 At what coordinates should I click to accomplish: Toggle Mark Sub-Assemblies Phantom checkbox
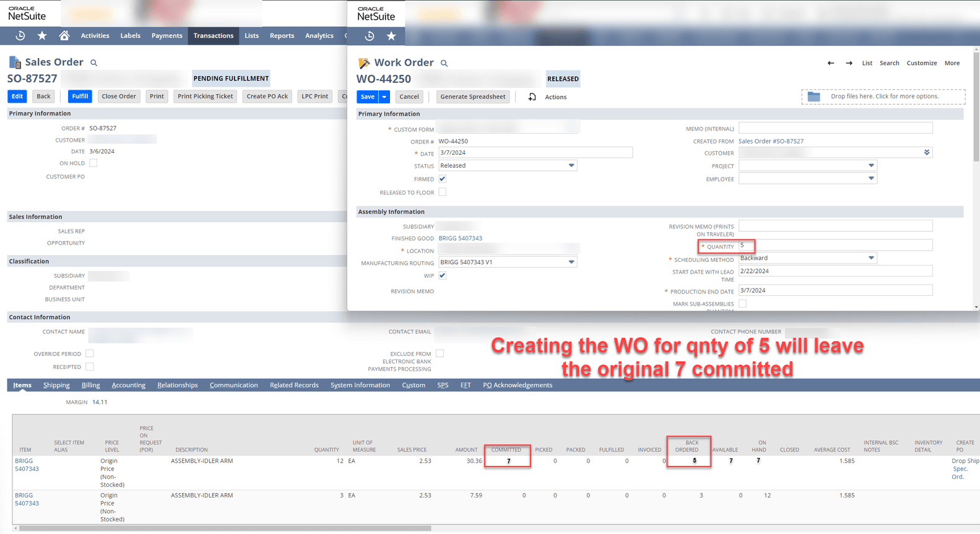click(x=743, y=304)
